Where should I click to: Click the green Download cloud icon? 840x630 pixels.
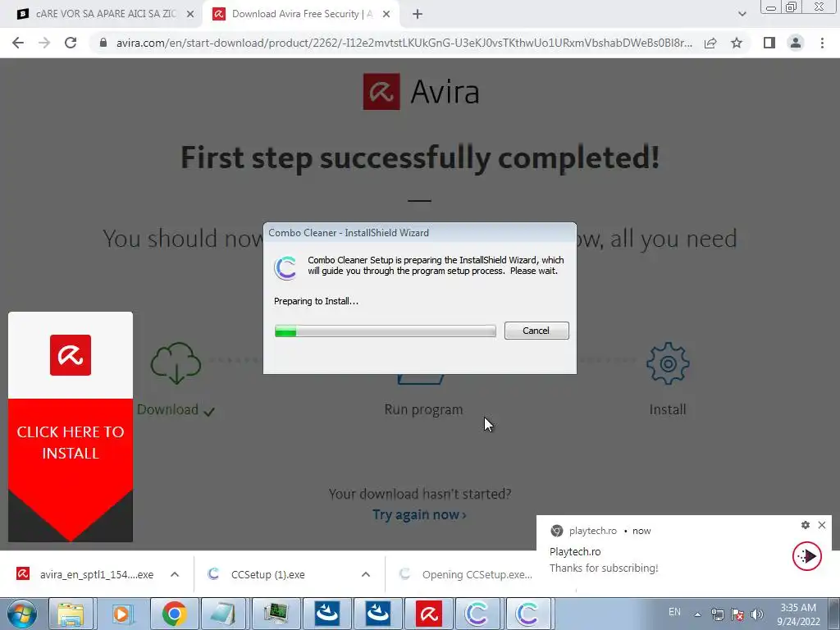click(x=176, y=363)
